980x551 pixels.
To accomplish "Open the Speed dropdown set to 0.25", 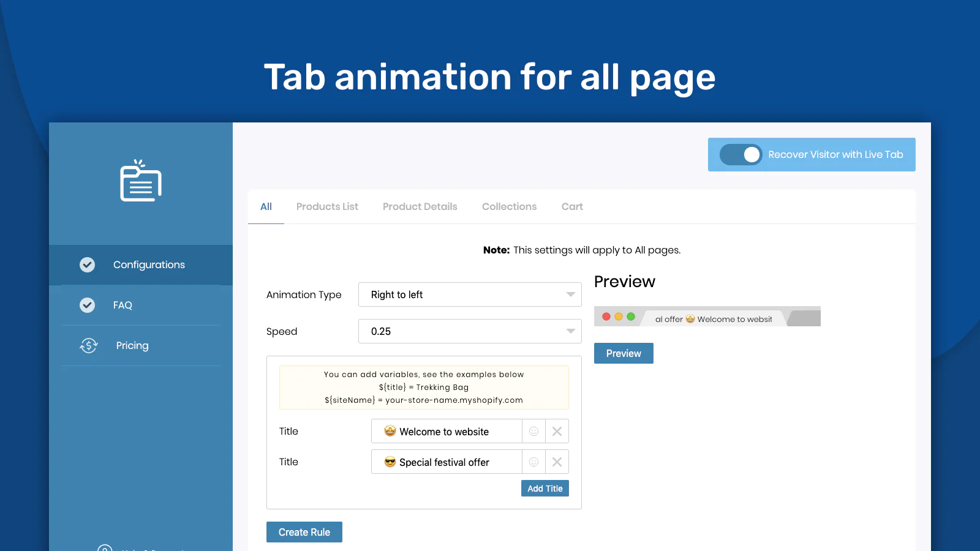I will point(469,331).
